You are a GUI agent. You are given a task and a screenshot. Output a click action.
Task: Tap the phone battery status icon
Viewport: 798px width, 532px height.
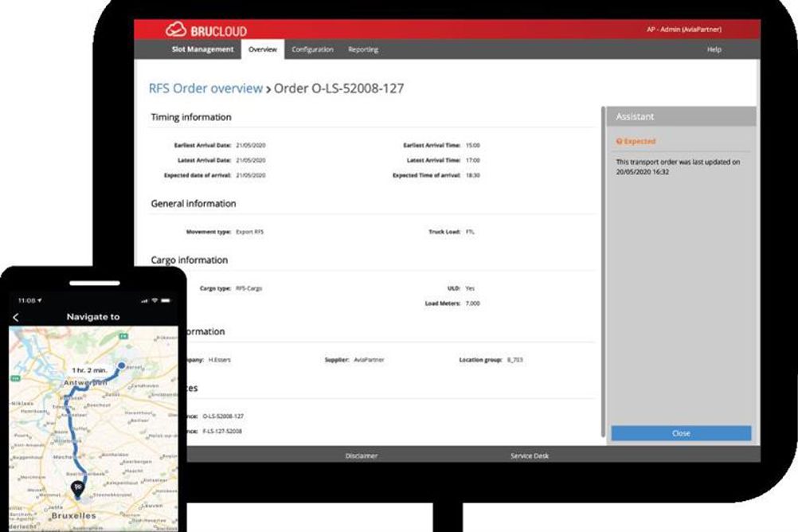[x=166, y=300]
